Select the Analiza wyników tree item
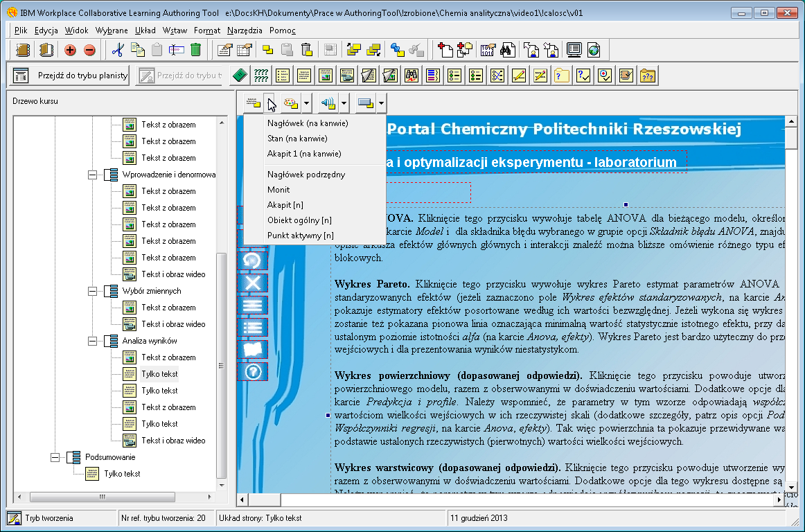The image size is (805, 532). (150, 341)
